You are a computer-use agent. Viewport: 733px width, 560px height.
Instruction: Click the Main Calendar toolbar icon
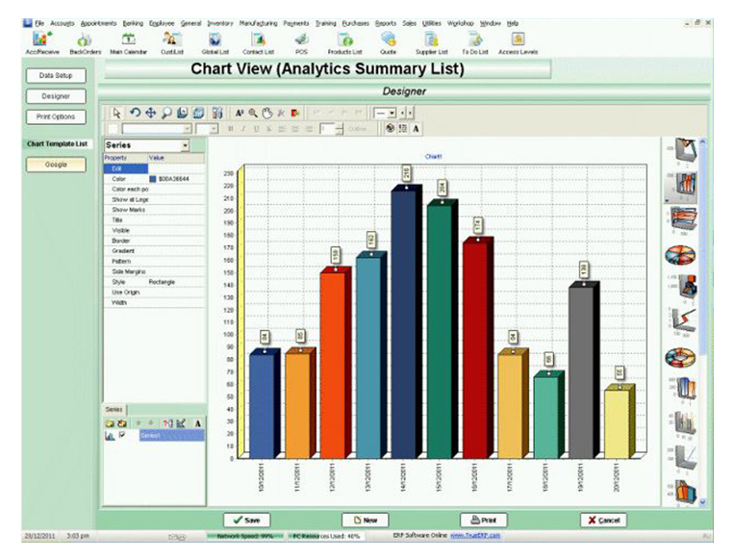128,40
